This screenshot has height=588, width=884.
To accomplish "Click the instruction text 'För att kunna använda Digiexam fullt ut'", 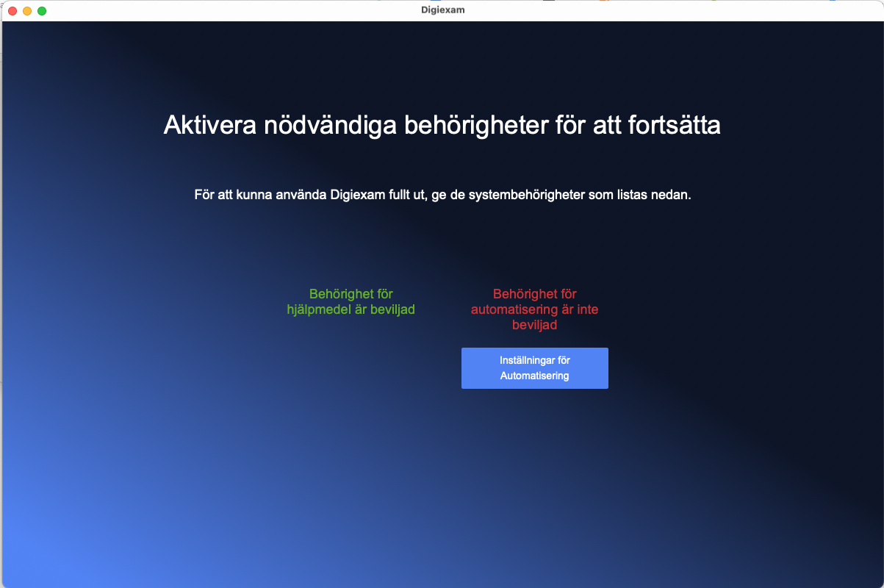I will tap(309, 196).
